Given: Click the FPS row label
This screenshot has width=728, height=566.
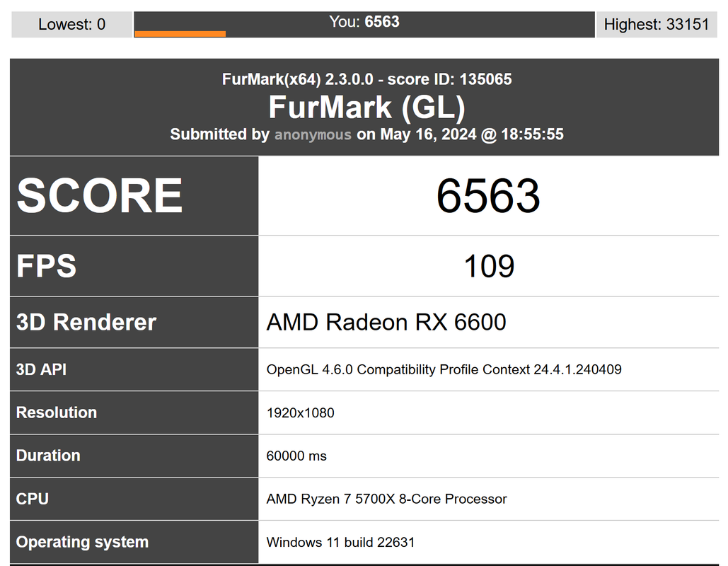Looking at the screenshot, I should coord(47,265).
